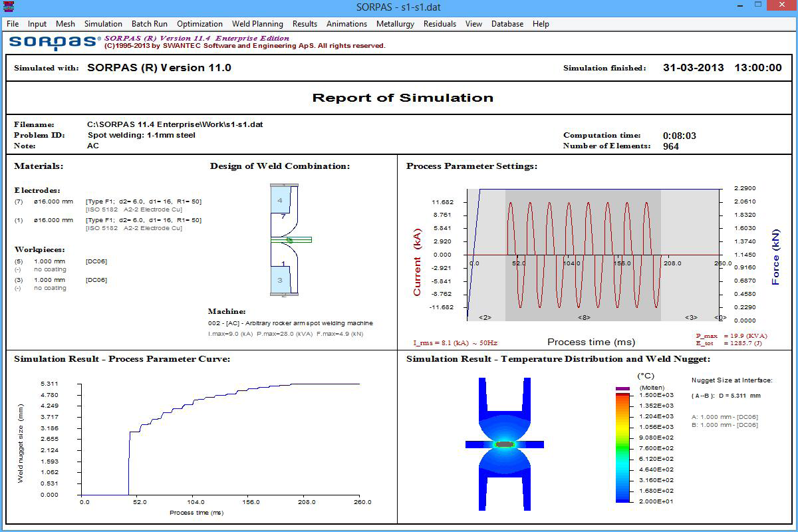
Task: Click the 'Weld nugget size (mm)' axis label
Action: tap(21, 443)
